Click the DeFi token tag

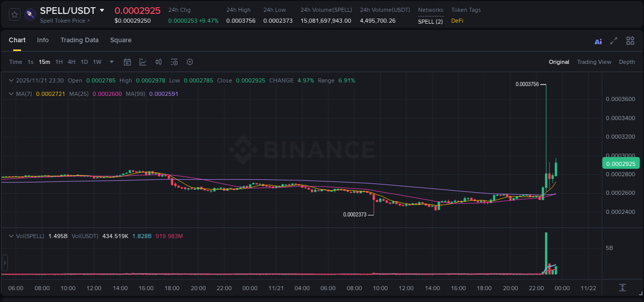[x=456, y=22]
